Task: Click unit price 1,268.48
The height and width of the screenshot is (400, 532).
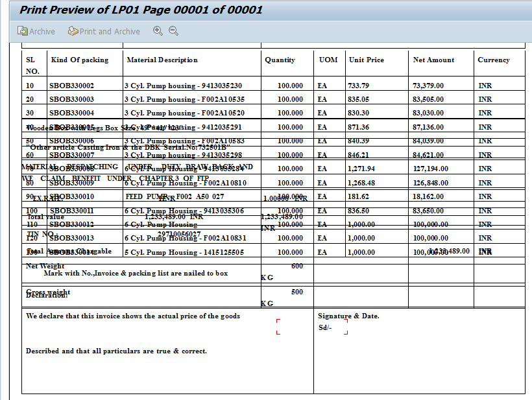Action: pyautogui.click(x=361, y=183)
